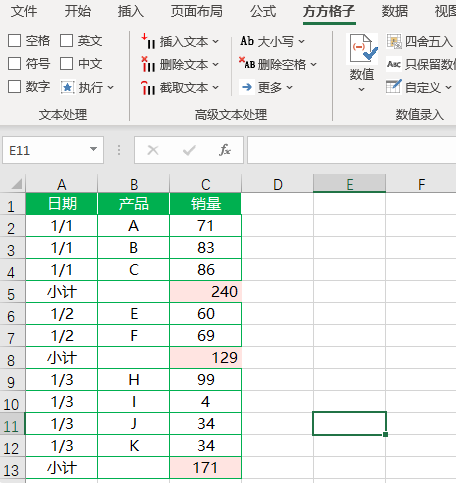Click the 小计 cell in row 8

[x=62, y=358]
